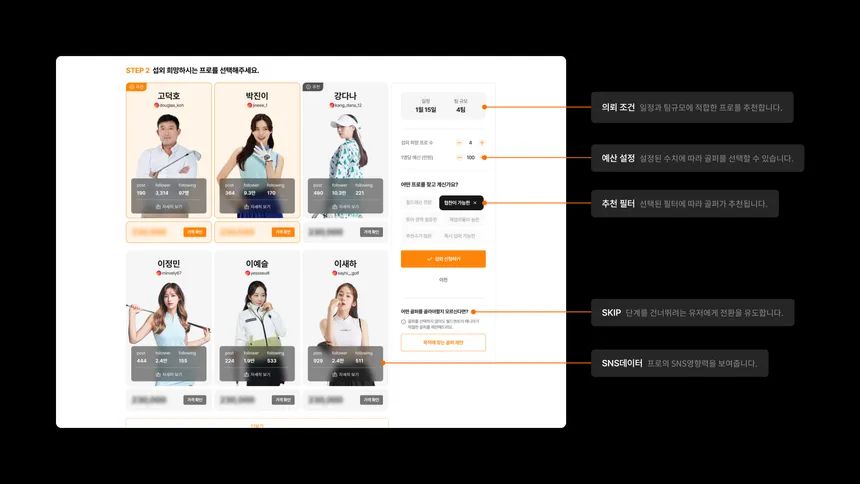Check price with 가격 확인 for 이정민
The height and width of the screenshot is (484, 860).
tap(195, 400)
